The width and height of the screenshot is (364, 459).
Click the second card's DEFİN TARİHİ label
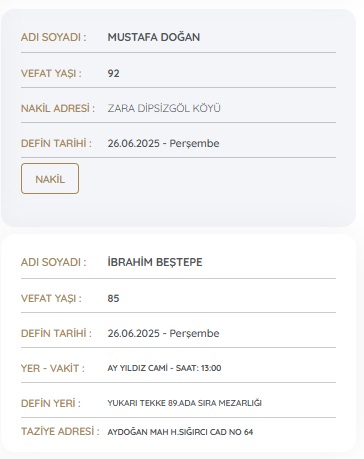[x=56, y=333]
